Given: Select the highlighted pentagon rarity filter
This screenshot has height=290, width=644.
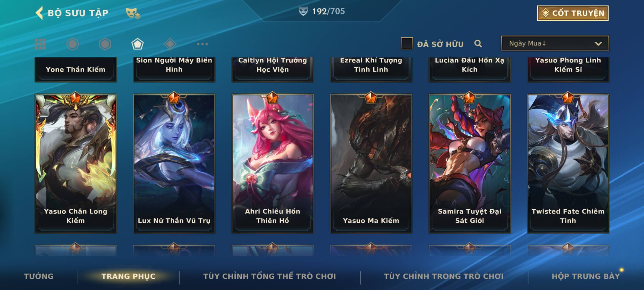Looking at the screenshot, I should (x=137, y=44).
